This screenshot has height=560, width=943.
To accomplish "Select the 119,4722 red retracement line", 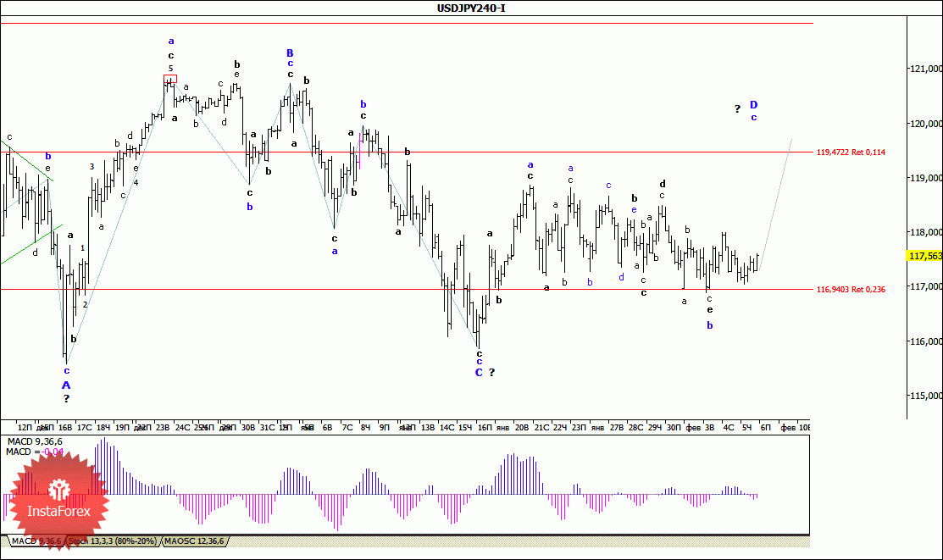I will [x=407, y=152].
